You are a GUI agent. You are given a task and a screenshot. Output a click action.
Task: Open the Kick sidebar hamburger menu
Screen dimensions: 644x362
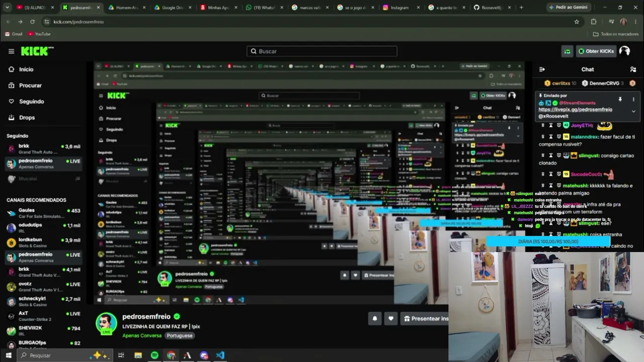click(x=11, y=51)
